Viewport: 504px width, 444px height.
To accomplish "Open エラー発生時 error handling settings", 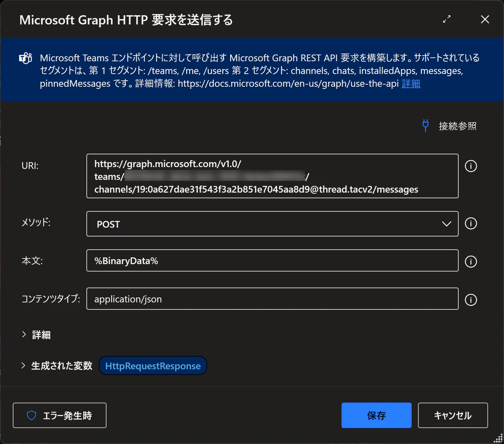I will pos(59,415).
